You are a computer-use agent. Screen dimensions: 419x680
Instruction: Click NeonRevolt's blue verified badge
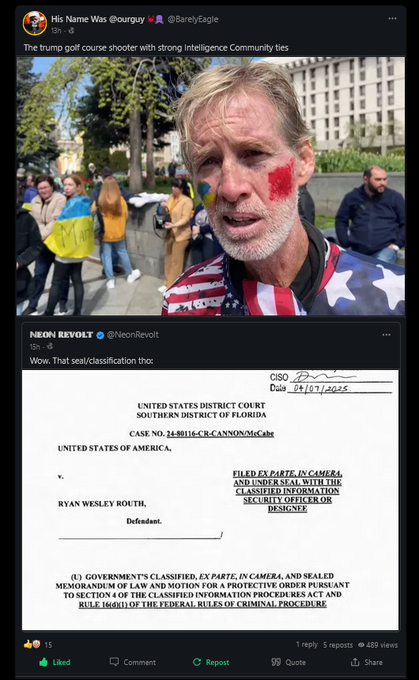coord(100,335)
